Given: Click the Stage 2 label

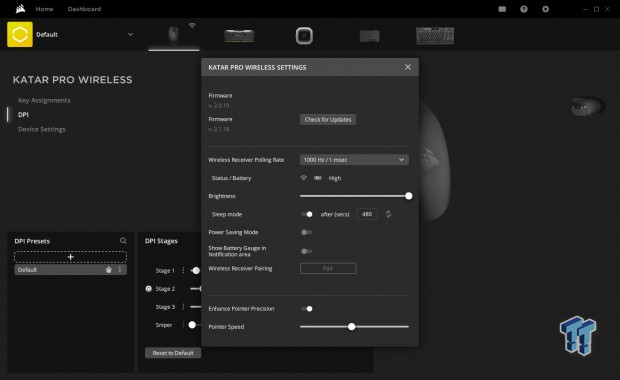Looking at the screenshot, I should [165, 289].
